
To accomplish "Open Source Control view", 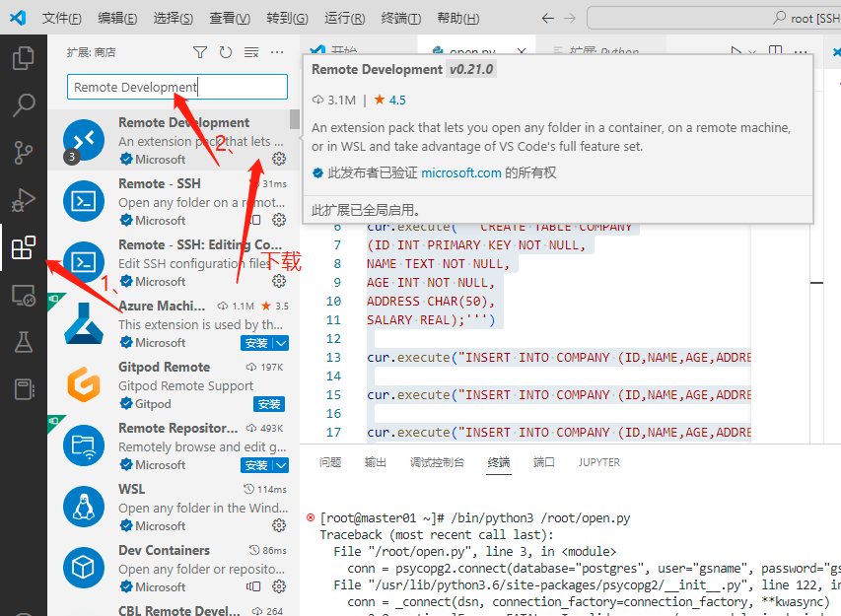I will (x=23, y=152).
